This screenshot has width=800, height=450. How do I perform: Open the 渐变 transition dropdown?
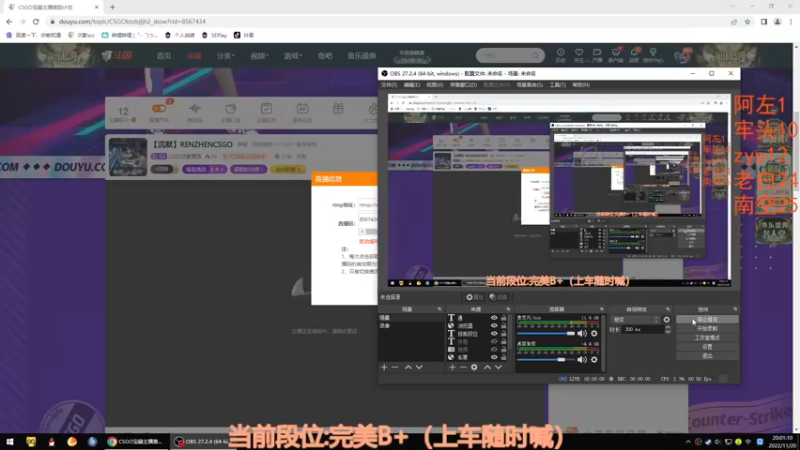pyautogui.click(x=636, y=319)
